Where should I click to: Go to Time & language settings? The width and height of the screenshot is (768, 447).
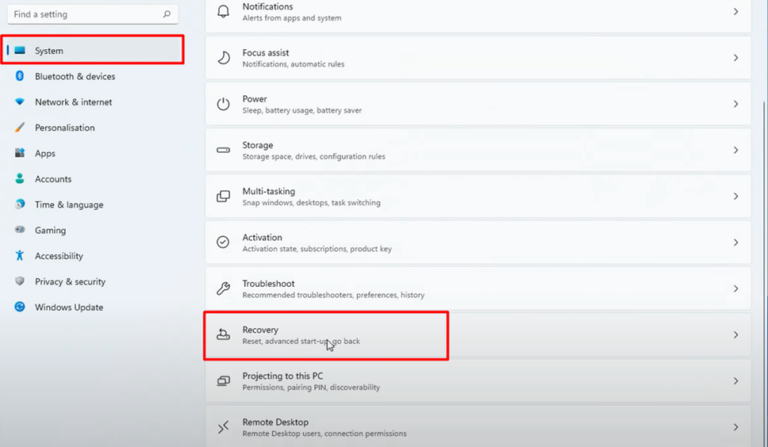pos(68,205)
